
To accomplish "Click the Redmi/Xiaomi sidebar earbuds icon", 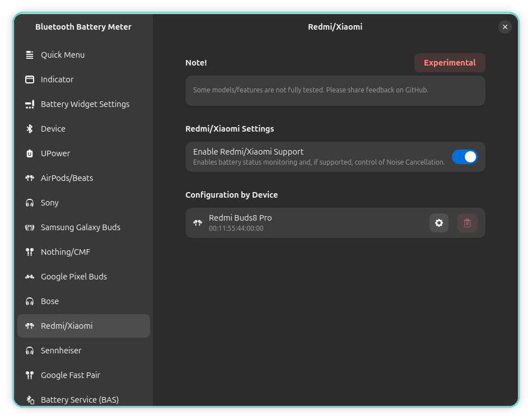I will pyautogui.click(x=30, y=326).
